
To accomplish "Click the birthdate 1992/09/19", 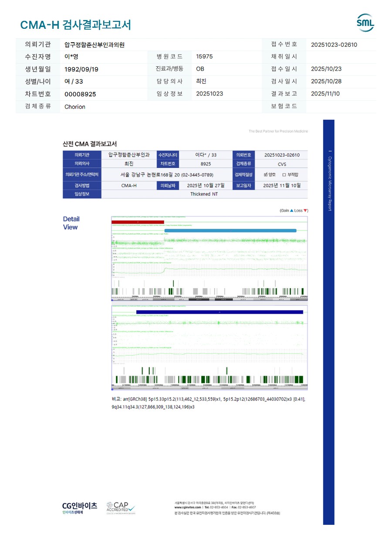I will click(x=81, y=69).
